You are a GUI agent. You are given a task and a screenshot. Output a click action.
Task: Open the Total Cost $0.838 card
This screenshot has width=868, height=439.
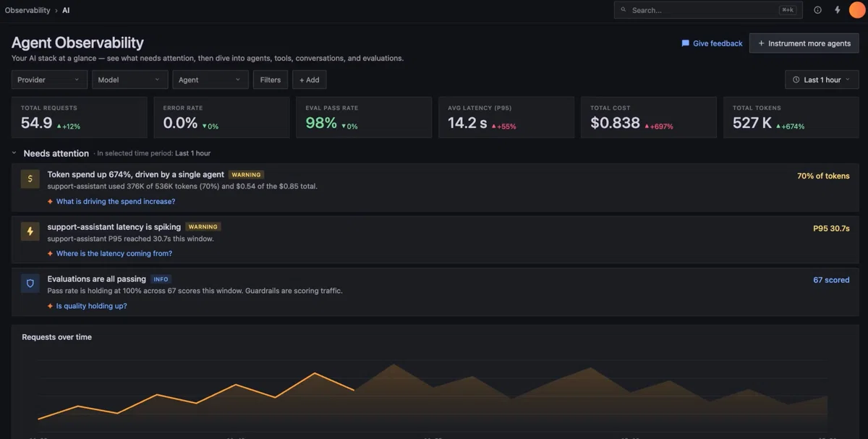point(649,117)
